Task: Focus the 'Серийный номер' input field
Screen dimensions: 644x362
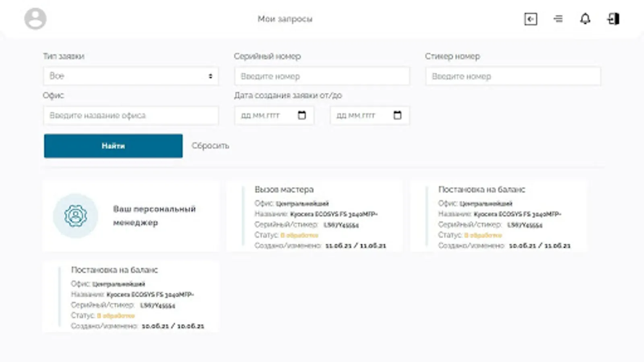Action: click(x=322, y=76)
